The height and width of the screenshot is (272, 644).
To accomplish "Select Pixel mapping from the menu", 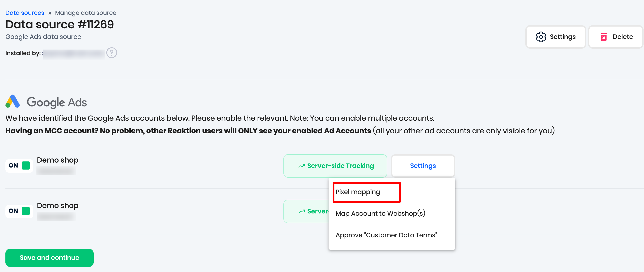I will point(358,192).
